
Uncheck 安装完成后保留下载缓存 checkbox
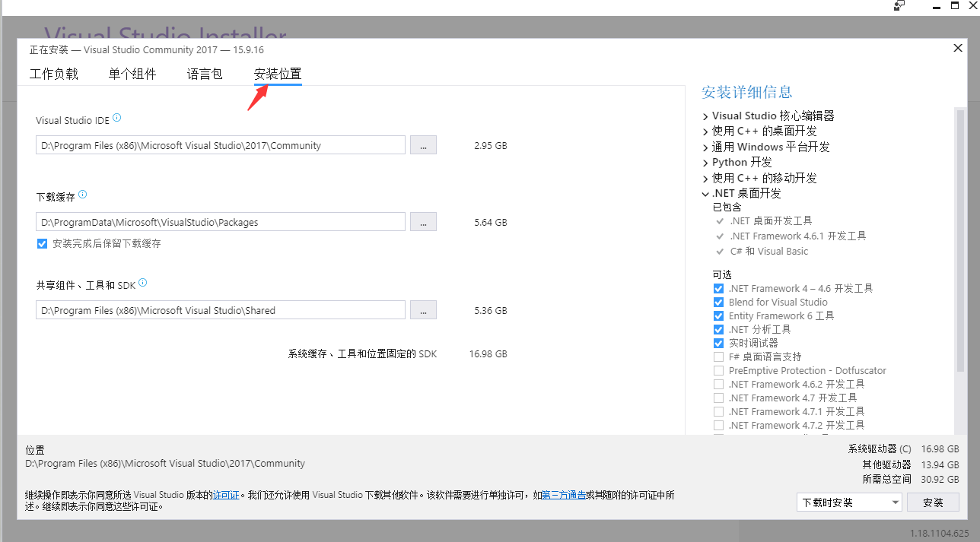point(42,244)
